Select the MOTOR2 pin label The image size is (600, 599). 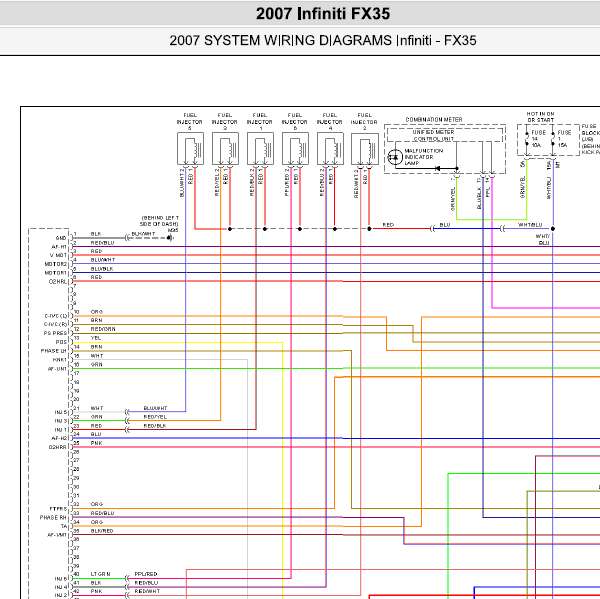click(x=55, y=264)
